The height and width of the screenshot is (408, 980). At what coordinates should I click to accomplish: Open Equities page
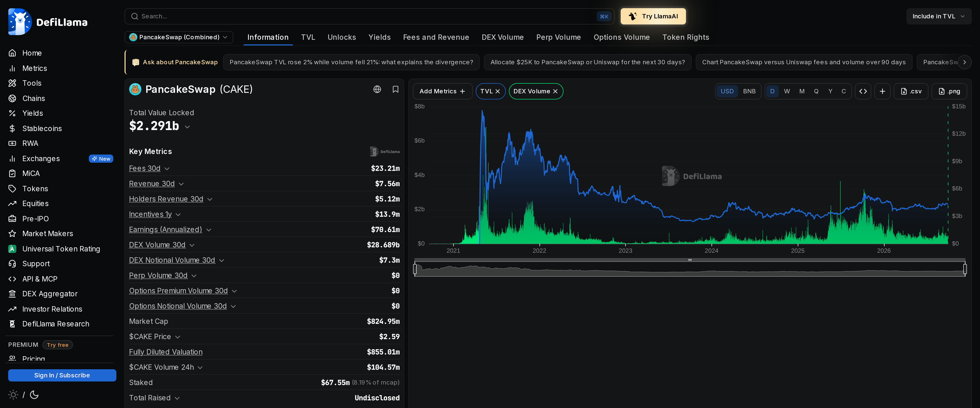(x=35, y=203)
